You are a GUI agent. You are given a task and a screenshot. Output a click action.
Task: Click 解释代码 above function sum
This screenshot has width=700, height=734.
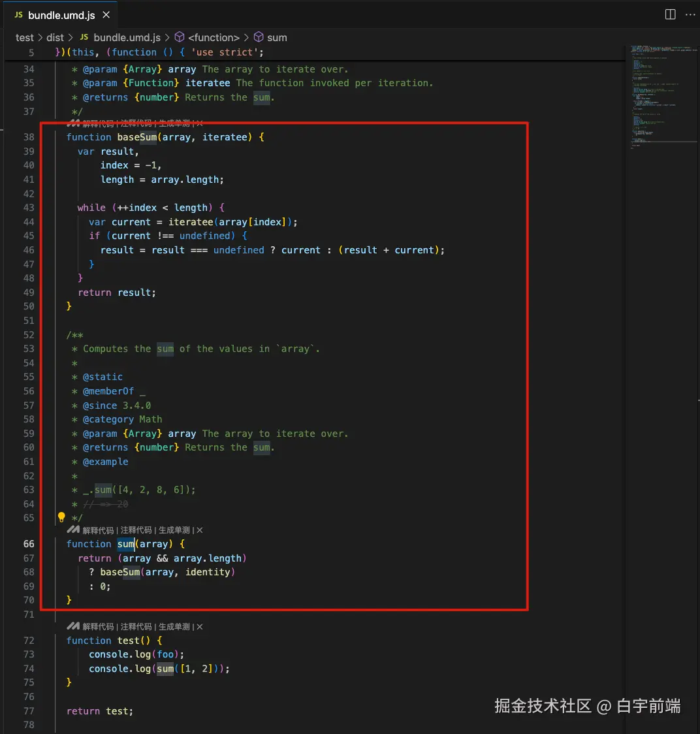pyautogui.click(x=98, y=530)
